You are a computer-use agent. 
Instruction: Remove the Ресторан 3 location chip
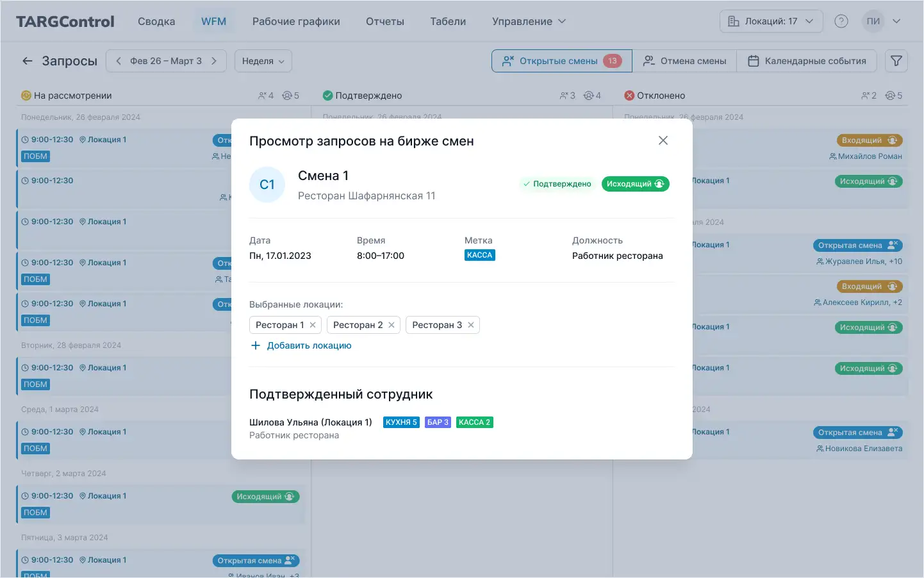(x=471, y=325)
